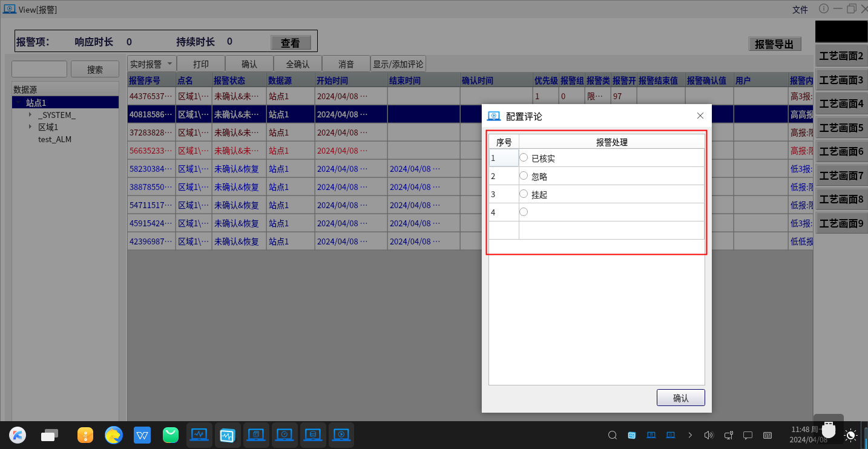Switch to 工艺画面2 screen
Image resolution: width=868 pixels, height=449 pixels.
pyautogui.click(x=841, y=56)
